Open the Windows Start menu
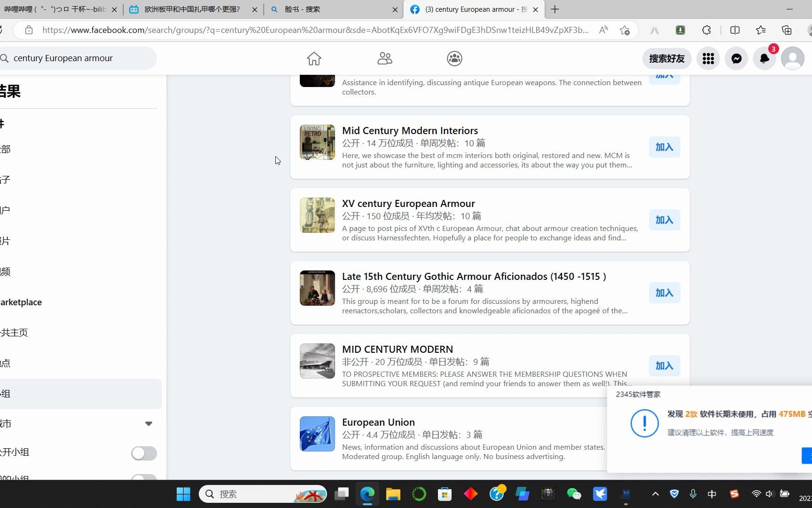 (x=183, y=494)
